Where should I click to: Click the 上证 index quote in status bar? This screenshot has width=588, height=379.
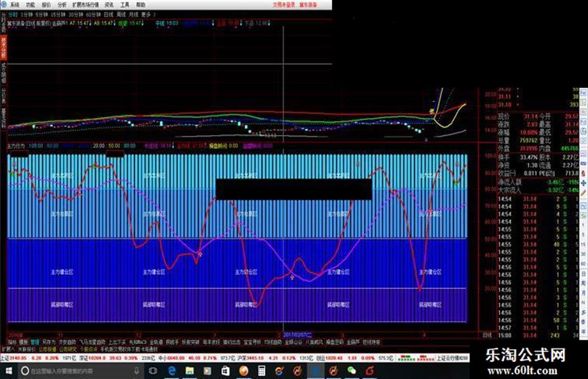(x=38, y=358)
